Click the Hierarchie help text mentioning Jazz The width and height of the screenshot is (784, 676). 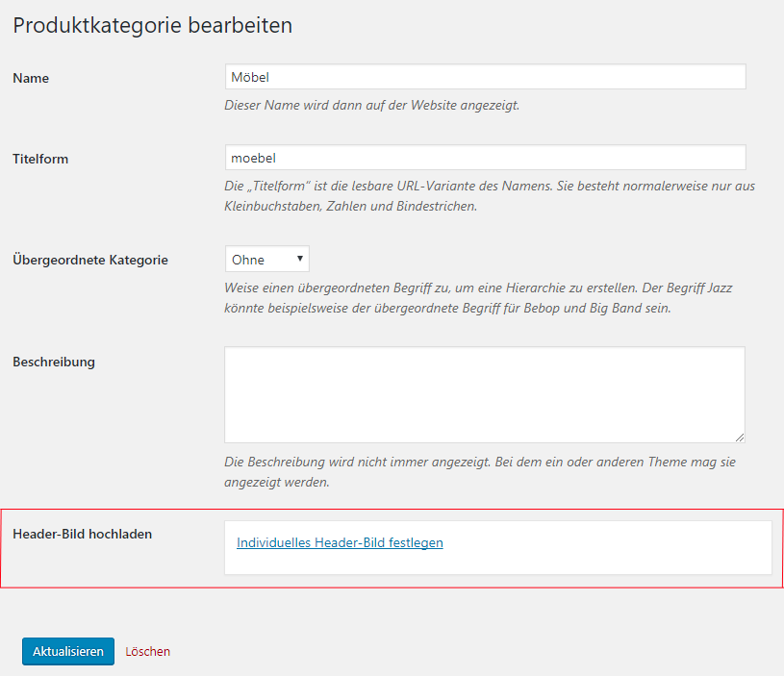(x=478, y=298)
